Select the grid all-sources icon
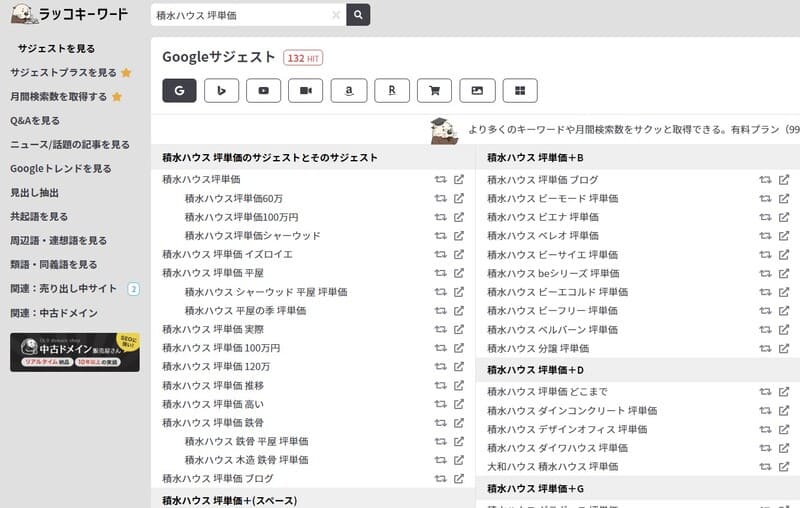Screen dimensions: 800x508 tap(520, 91)
